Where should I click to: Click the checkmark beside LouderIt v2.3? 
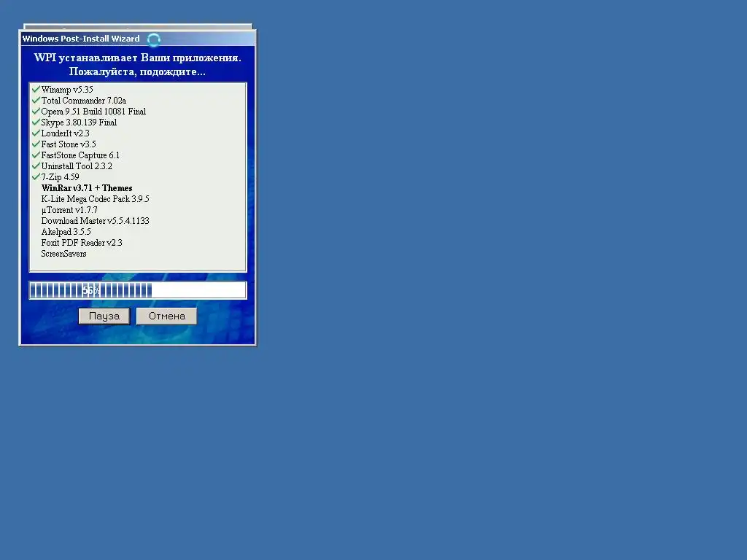(36, 133)
